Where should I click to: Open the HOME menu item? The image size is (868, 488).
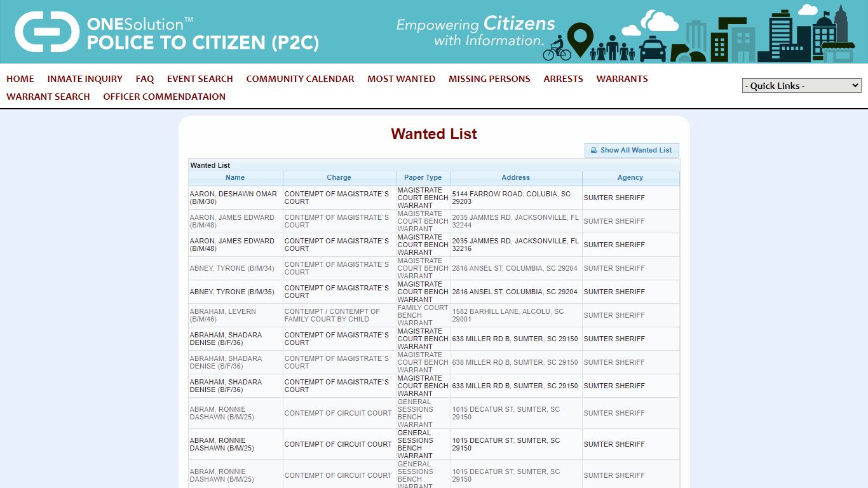pyautogui.click(x=20, y=79)
